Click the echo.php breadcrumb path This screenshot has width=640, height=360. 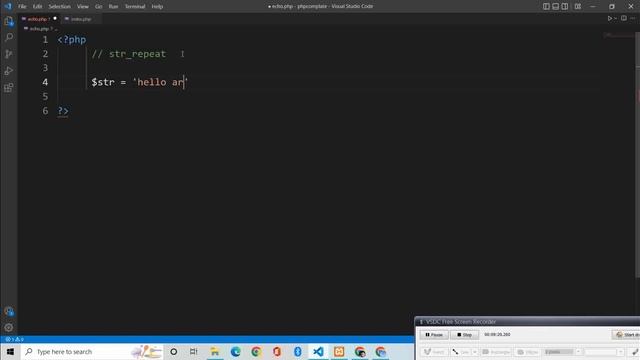tap(39, 29)
